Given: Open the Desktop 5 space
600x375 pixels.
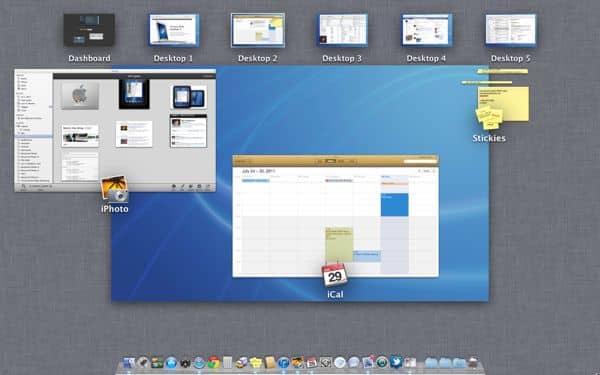Looking at the screenshot, I should click(510, 30).
